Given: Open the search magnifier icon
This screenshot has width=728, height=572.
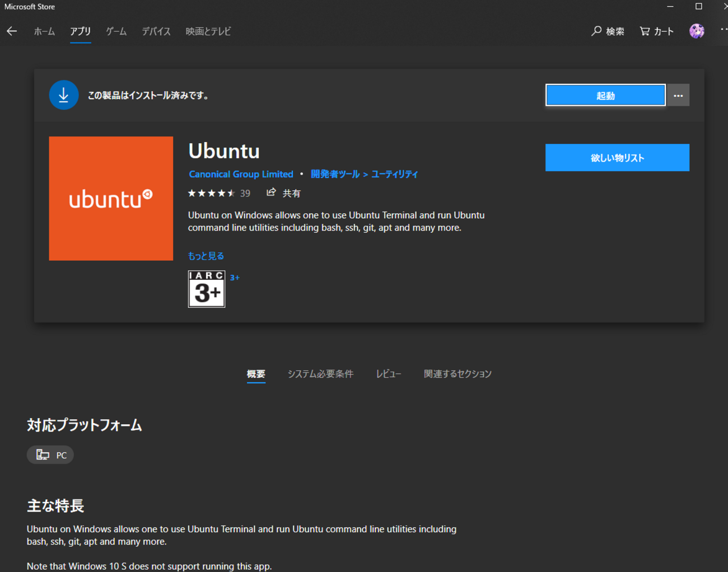Looking at the screenshot, I should click(596, 31).
